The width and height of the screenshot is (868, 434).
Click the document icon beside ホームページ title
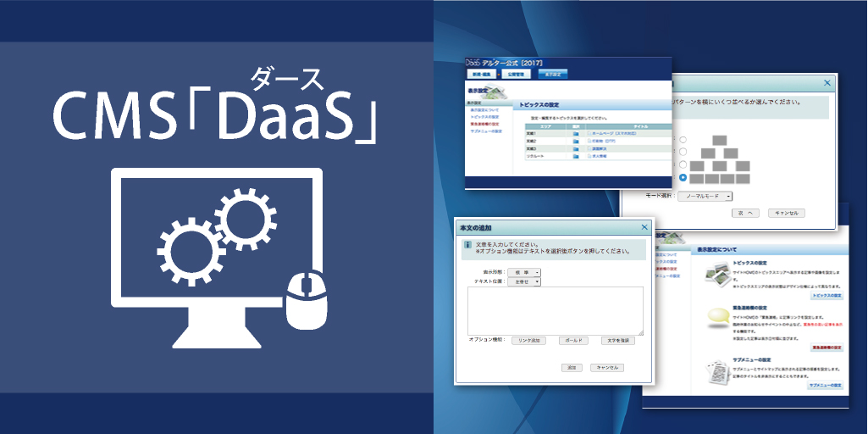(x=589, y=134)
